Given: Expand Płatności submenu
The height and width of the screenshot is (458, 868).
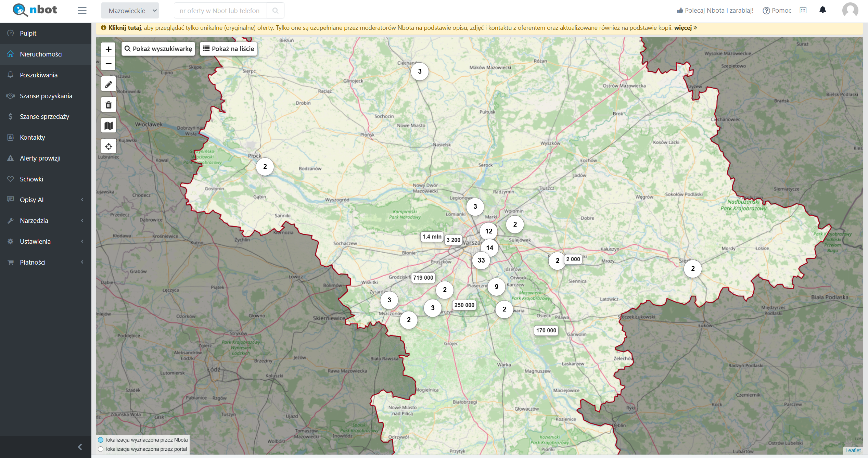Looking at the screenshot, I should [46, 262].
